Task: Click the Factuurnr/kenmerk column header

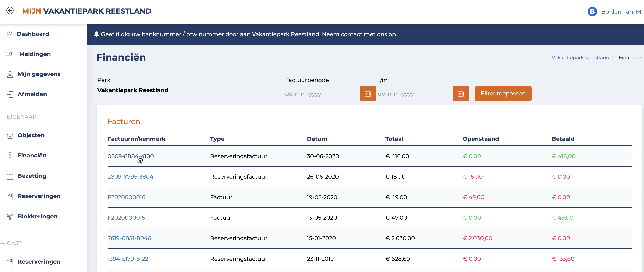Action: pos(136,139)
